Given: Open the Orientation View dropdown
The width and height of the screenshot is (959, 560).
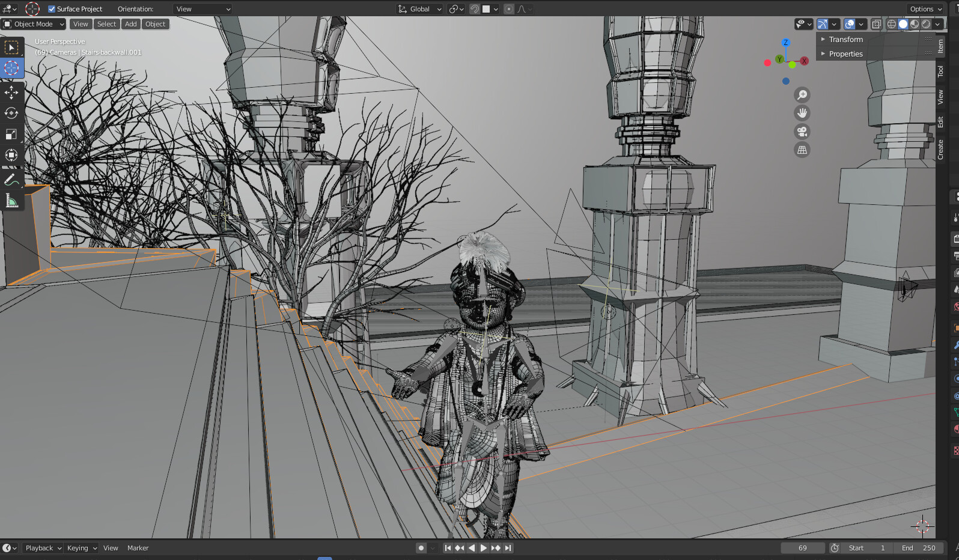Looking at the screenshot, I should [203, 9].
